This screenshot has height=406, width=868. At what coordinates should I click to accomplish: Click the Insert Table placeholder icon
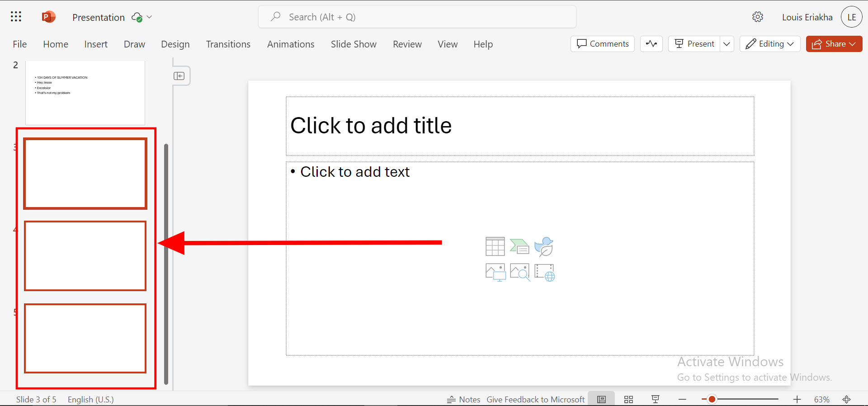[x=495, y=246]
